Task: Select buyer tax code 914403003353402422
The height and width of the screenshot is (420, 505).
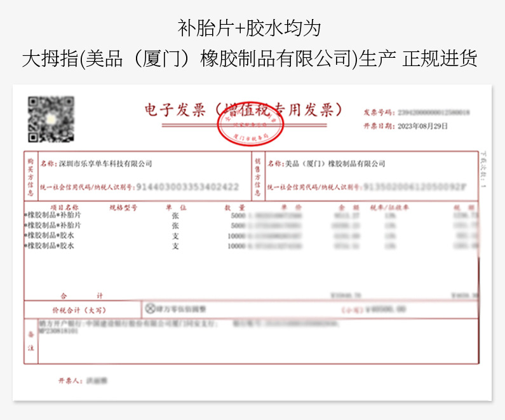Action: (187, 187)
